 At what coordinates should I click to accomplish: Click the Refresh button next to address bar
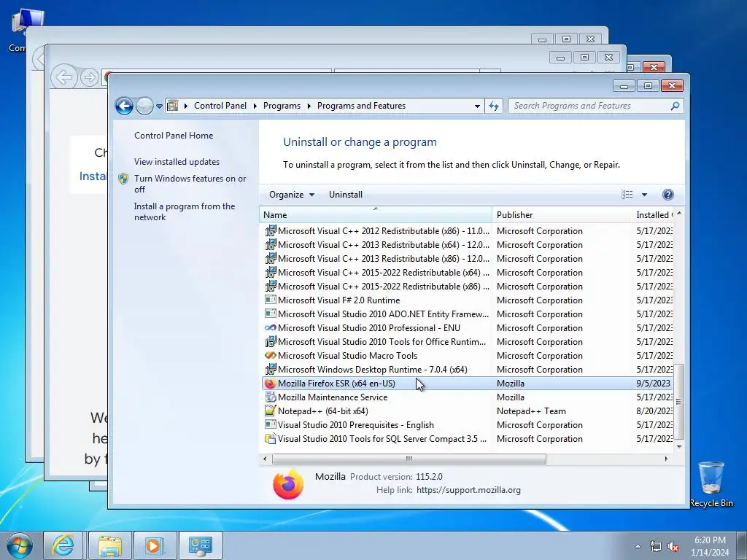[494, 106]
